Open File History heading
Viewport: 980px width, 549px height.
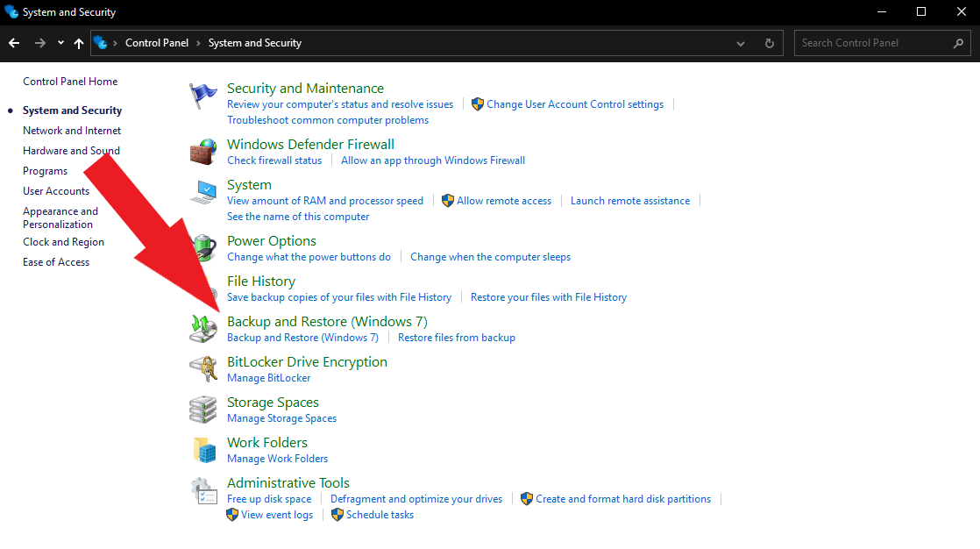click(x=261, y=282)
